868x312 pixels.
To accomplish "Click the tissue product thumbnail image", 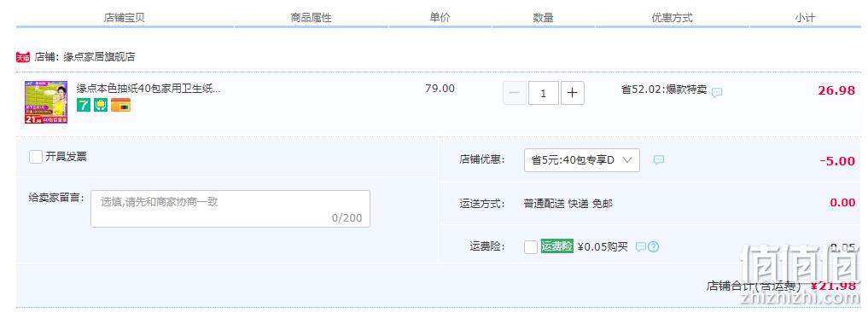I will (46, 102).
